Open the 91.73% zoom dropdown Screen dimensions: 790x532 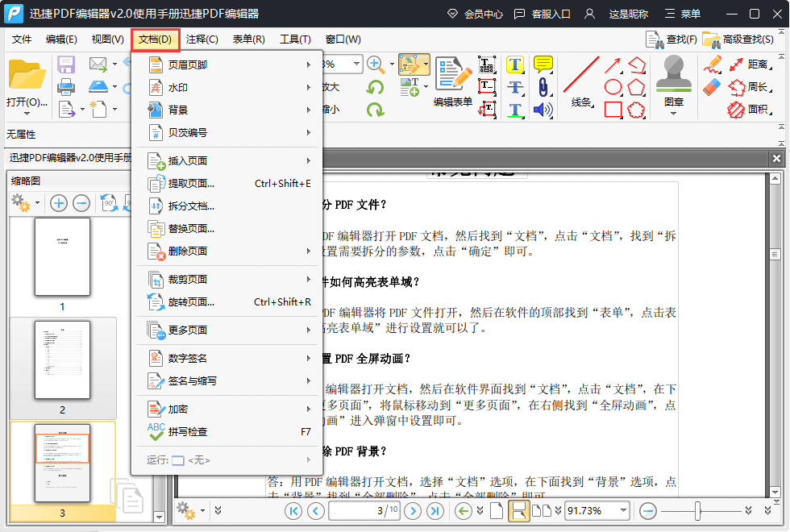click(623, 510)
